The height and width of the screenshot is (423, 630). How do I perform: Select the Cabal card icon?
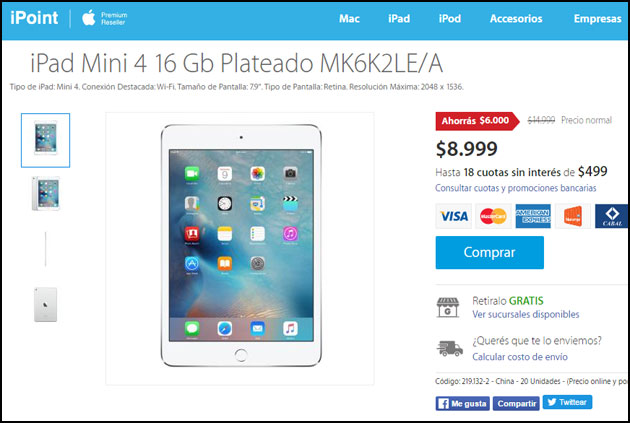612,216
